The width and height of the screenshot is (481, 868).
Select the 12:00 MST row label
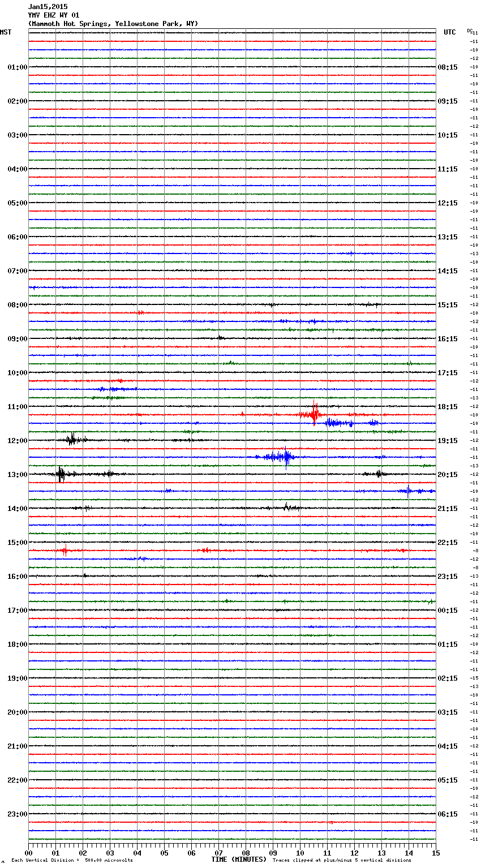pos(18,441)
